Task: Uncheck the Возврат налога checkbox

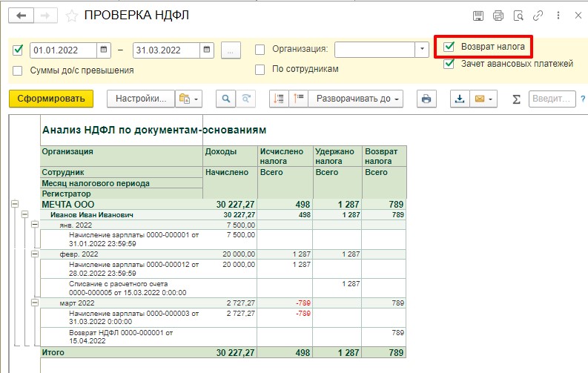Action: [x=449, y=47]
